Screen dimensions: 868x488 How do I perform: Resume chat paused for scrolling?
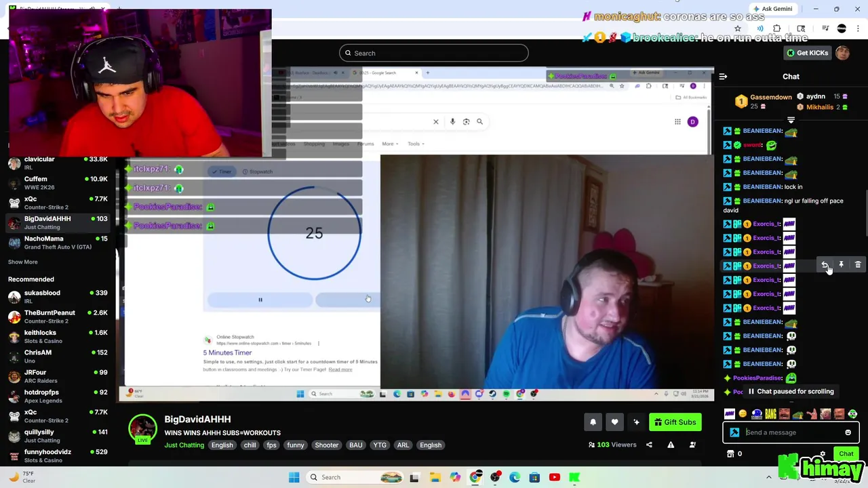pos(791,392)
